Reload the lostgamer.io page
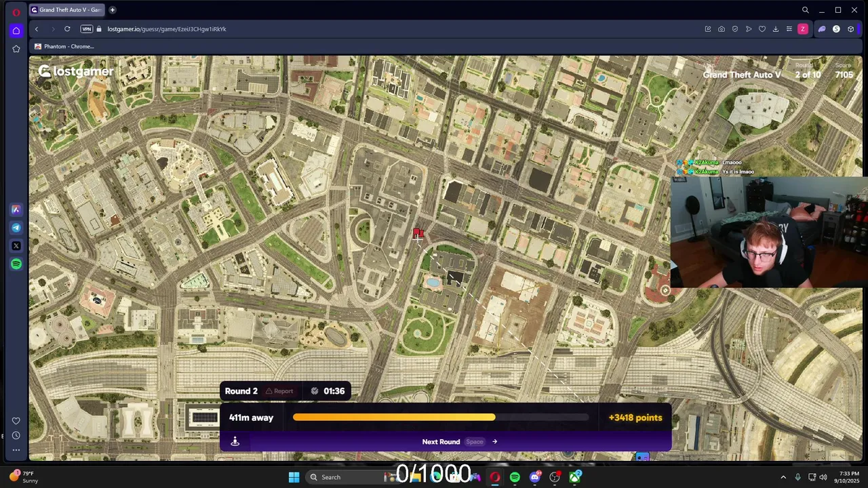This screenshot has width=868, height=488. pos(67,29)
